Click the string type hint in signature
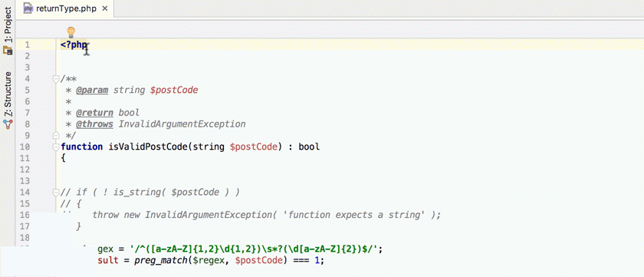644x277 pixels. (x=209, y=147)
